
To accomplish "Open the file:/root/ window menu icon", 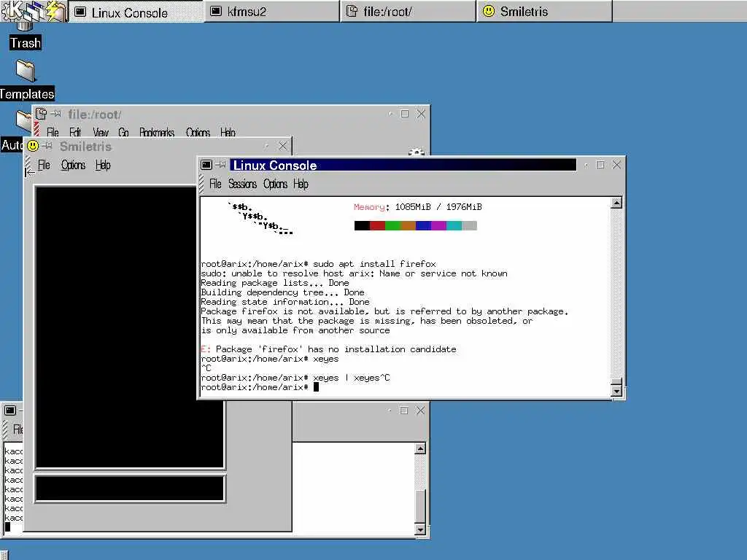I will 41,114.
